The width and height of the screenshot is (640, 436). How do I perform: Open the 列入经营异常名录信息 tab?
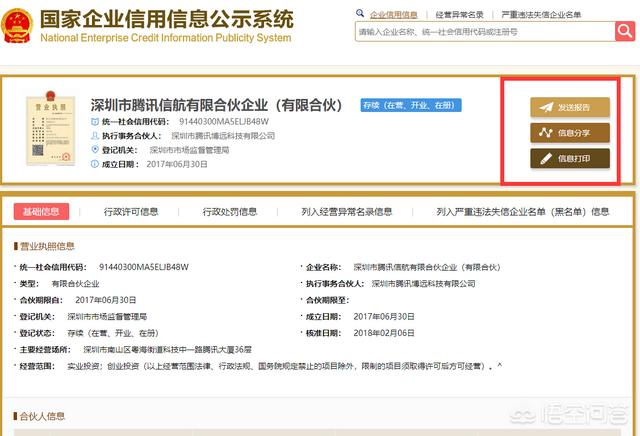tap(346, 211)
